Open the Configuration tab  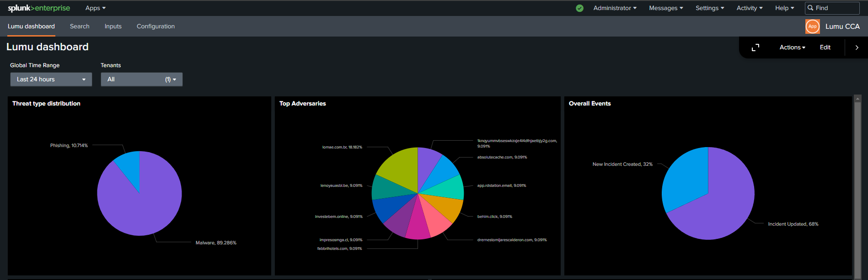coord(155,26)
